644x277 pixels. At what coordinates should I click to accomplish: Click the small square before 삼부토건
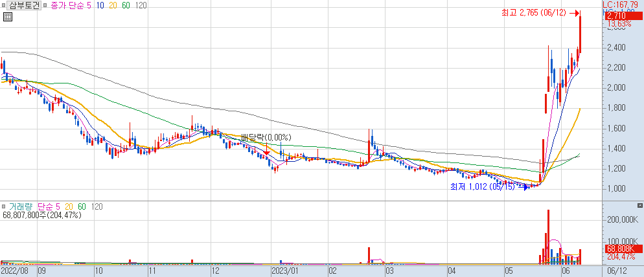(x=4, y=6)
